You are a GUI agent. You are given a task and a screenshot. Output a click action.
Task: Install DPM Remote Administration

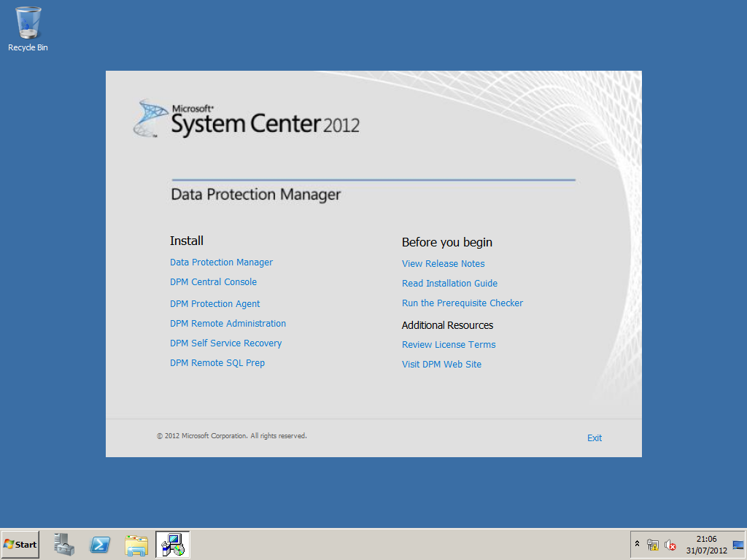228,323
